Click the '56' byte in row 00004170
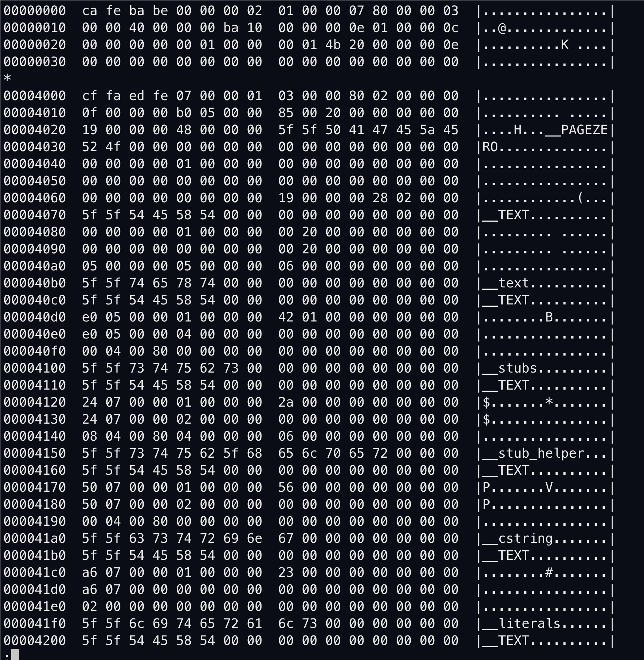 click(286, 487)
